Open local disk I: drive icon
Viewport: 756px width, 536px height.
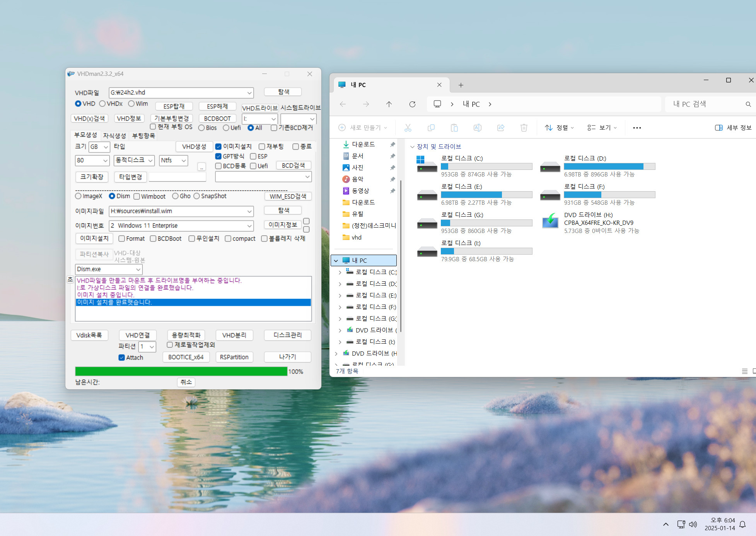(x=427, y=252)
